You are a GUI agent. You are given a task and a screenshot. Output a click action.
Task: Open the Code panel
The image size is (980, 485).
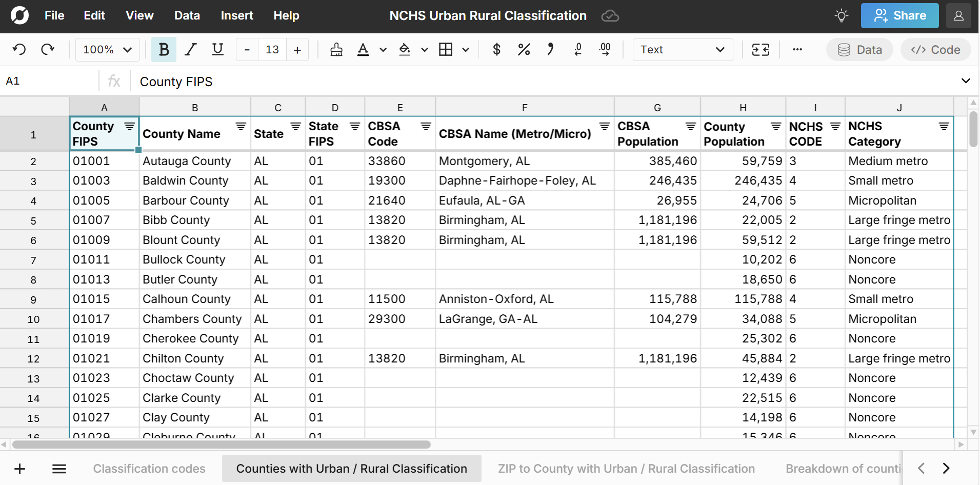935,49
